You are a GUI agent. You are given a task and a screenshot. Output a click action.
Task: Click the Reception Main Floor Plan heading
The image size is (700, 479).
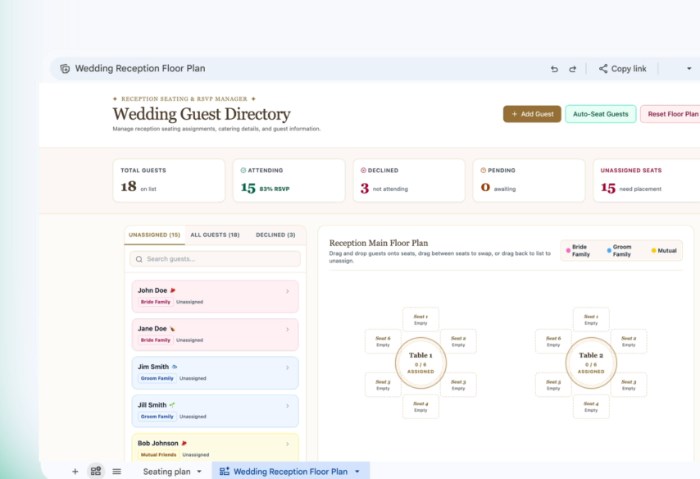point(379,243)
